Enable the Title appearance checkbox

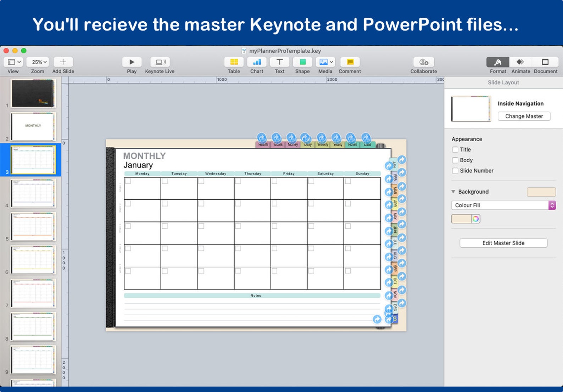click(455, 150)
